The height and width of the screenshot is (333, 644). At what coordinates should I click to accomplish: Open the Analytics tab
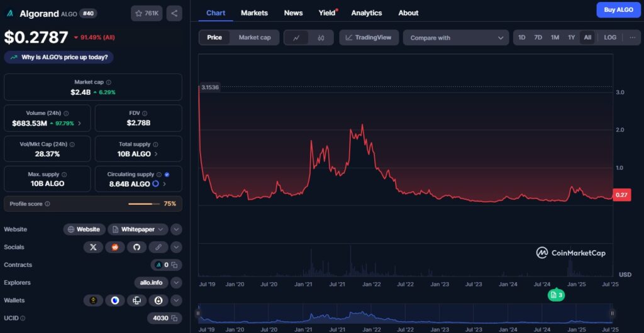[x=366, y=13]
